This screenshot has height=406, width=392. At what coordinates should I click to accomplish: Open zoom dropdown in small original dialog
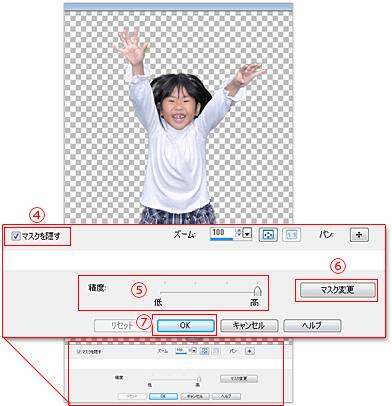coord(194,350)
